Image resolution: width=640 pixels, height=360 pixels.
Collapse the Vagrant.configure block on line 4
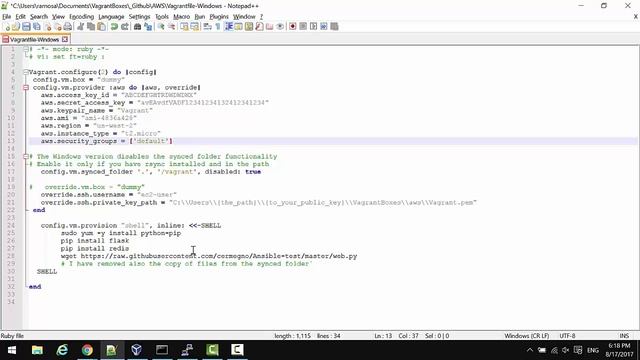[x=26, y=72]
